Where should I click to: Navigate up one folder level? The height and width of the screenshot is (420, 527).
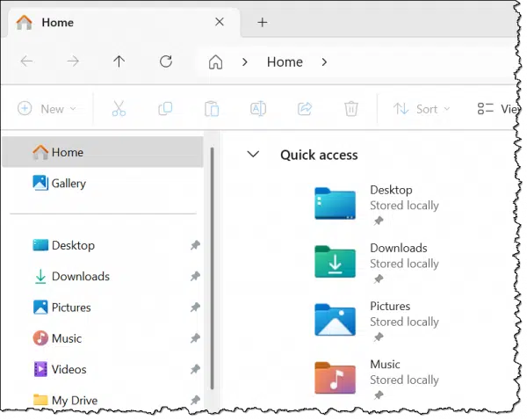[x=119, y=62]
